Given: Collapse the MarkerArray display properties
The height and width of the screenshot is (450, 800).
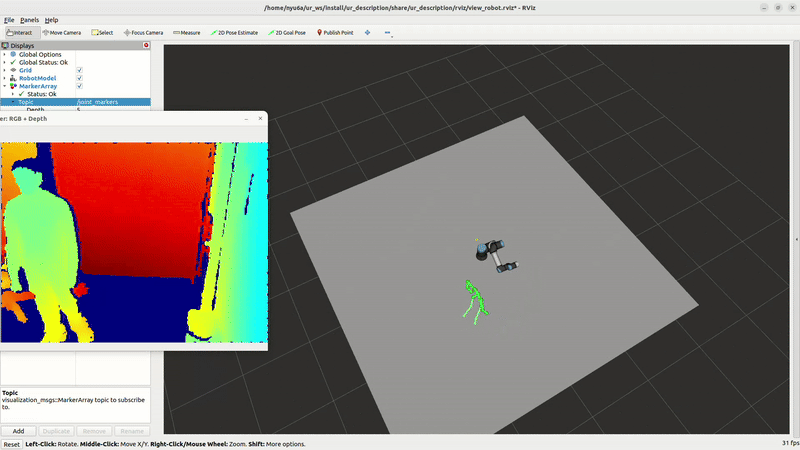Looking at the screenshot, I should [5, 86].
